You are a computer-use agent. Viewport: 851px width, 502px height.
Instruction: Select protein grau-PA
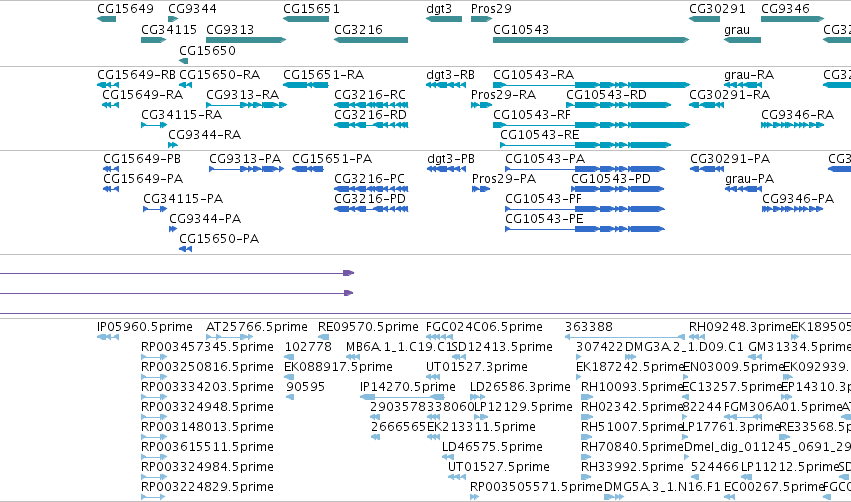coord(744,189)
